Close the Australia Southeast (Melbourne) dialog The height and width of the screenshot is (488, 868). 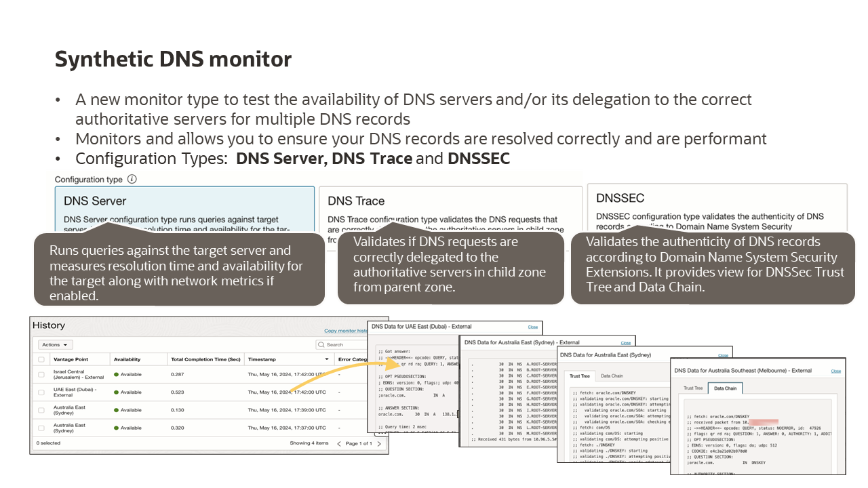click(836, 371)
